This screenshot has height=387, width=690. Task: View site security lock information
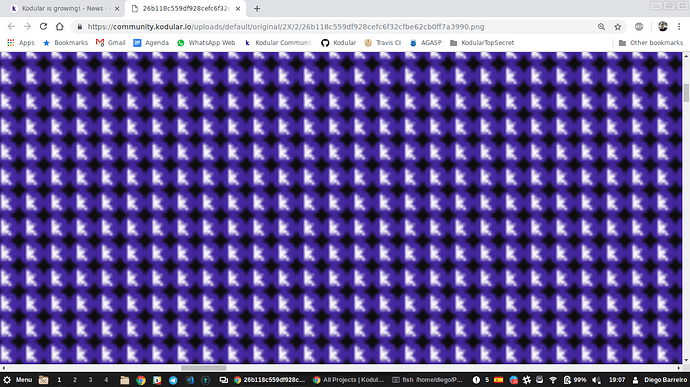click(80, 27)
